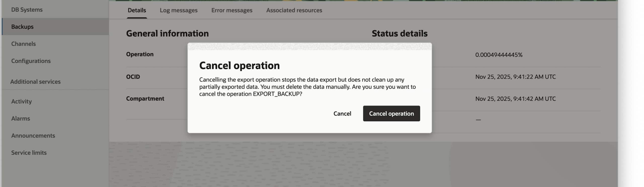The height and width of the screenshot is (187, 644).
Task: Select Backups in the sidebar
Action: [x=22, y=27]
